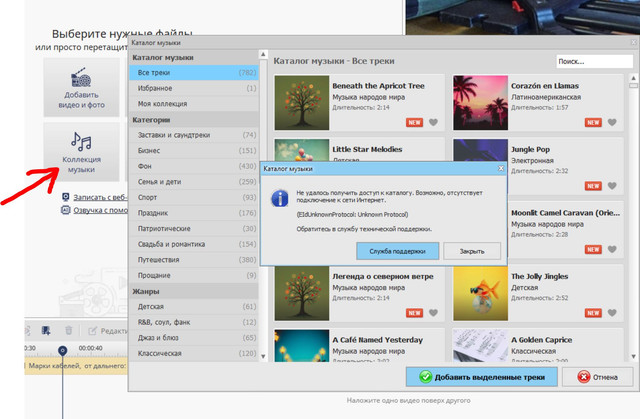
Task: Select the 'Свадьба и романтика' category
Action: [194, 244]
